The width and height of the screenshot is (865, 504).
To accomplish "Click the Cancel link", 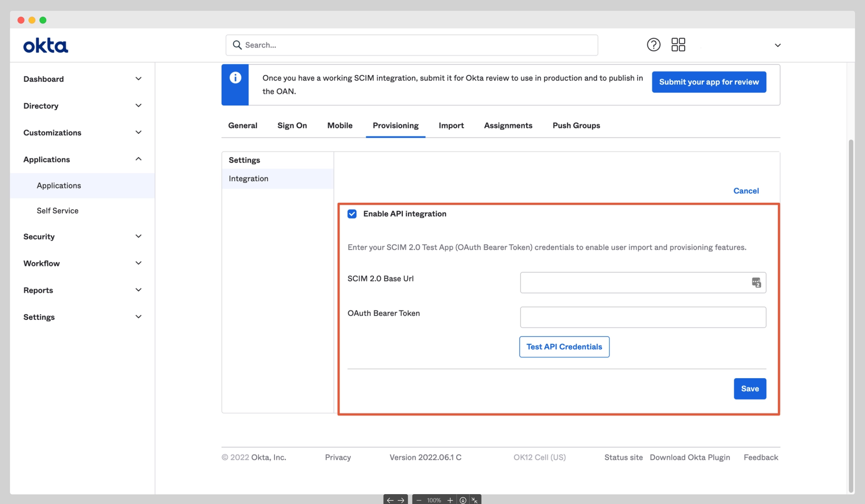I will tap(746, 191).
